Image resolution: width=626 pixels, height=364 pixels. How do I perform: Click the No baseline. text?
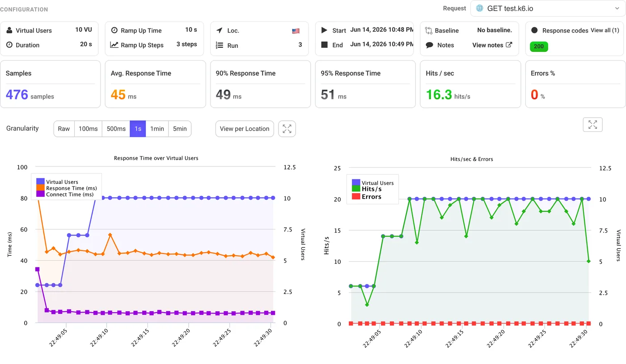point(495,30)
